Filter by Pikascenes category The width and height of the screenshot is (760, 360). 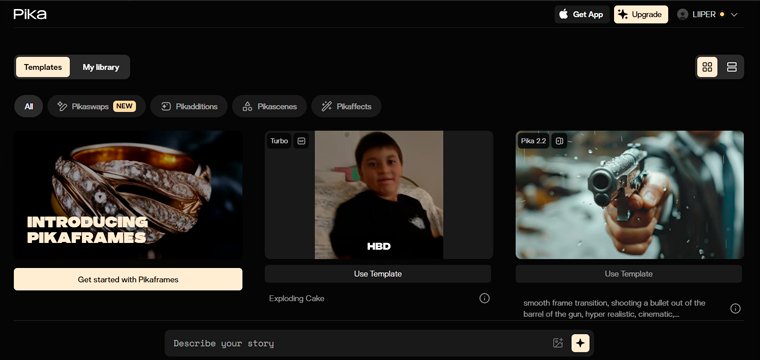[269, 106]
